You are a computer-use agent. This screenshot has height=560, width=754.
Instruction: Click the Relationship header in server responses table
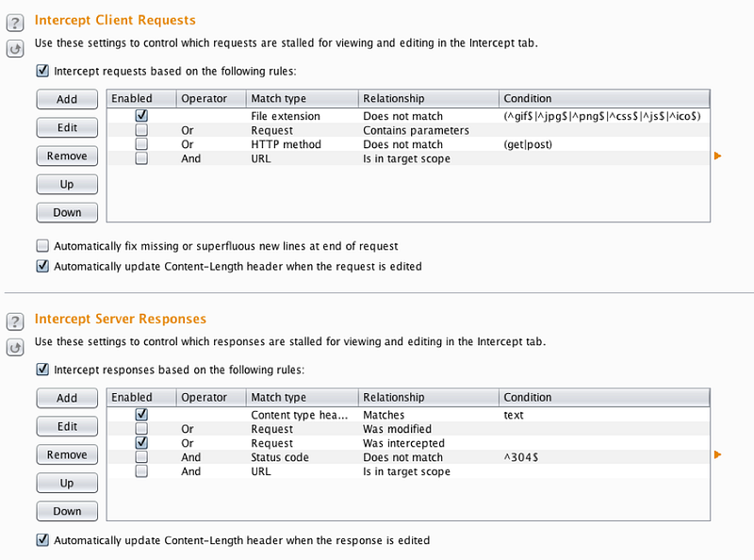coord(429,398)
